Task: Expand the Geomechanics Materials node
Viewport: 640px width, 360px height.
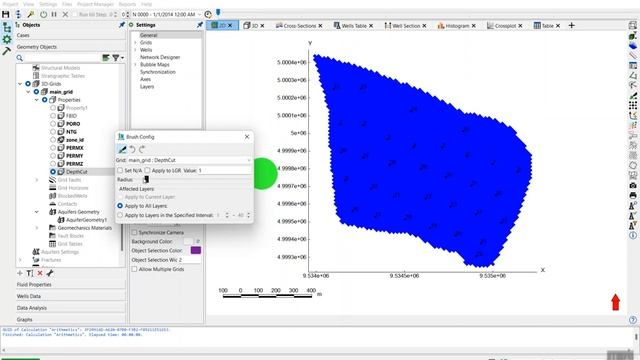Action: (x=36, y=228)
